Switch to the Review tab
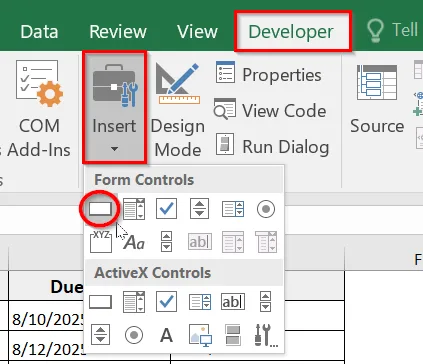Viewport: 423px width, 364px height. point(118,32)
